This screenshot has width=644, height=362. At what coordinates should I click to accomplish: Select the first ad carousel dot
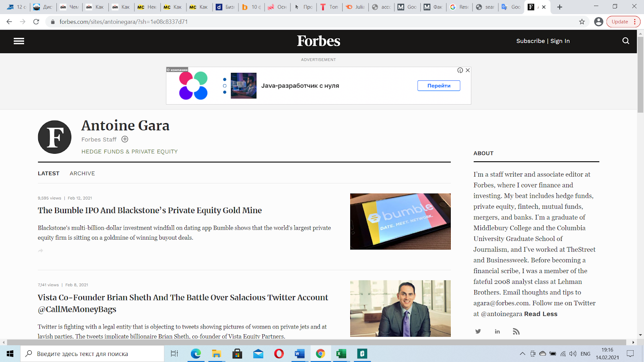click(x=225, y=79)
